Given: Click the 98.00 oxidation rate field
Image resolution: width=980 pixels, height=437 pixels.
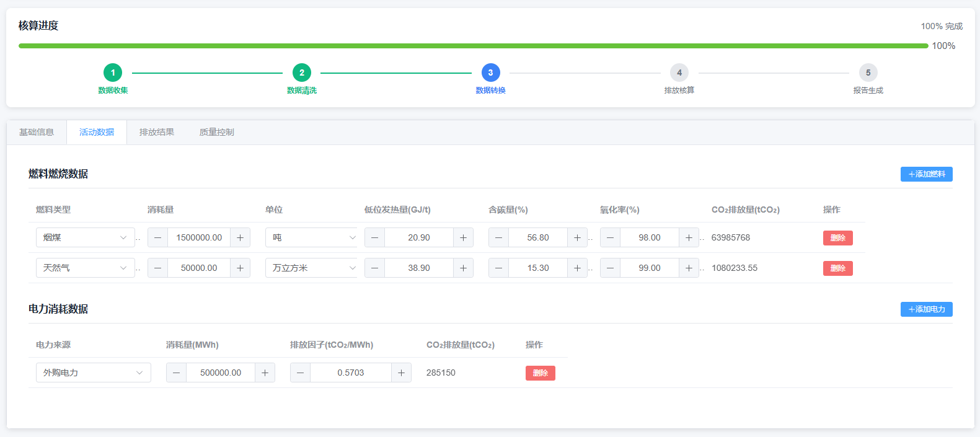Looking at the screenshot, I should click(650, 237).
